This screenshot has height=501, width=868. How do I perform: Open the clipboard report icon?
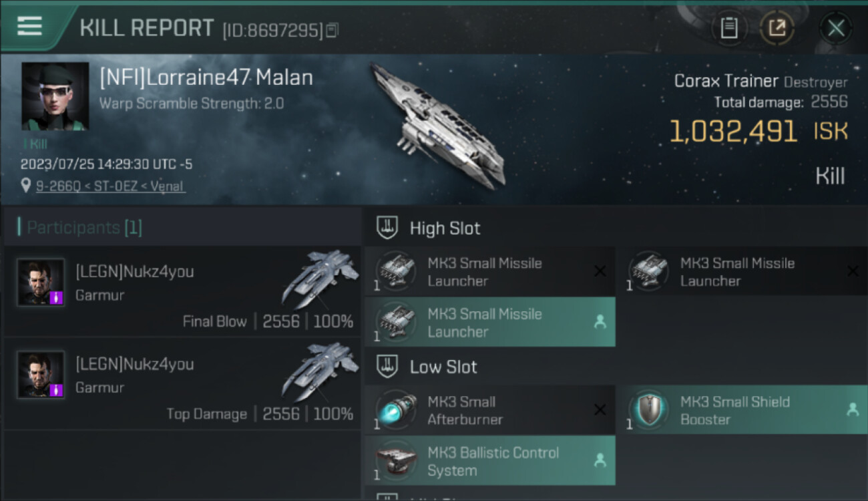click(729, 28)
